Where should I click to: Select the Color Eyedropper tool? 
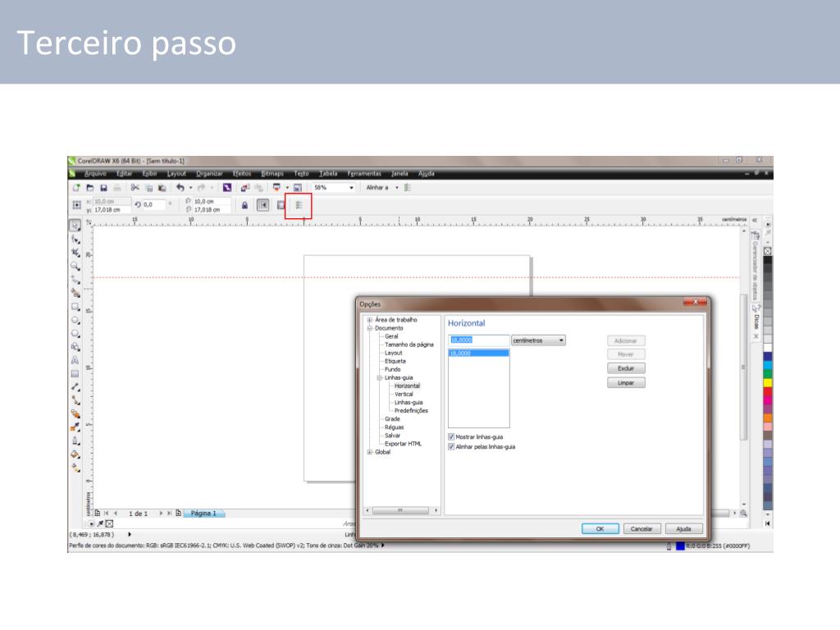tap(75, 427)
